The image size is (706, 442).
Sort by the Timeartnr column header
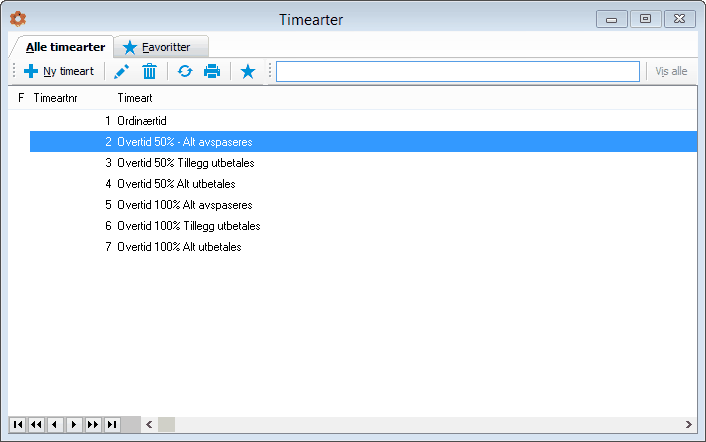[x=55, y=98]
